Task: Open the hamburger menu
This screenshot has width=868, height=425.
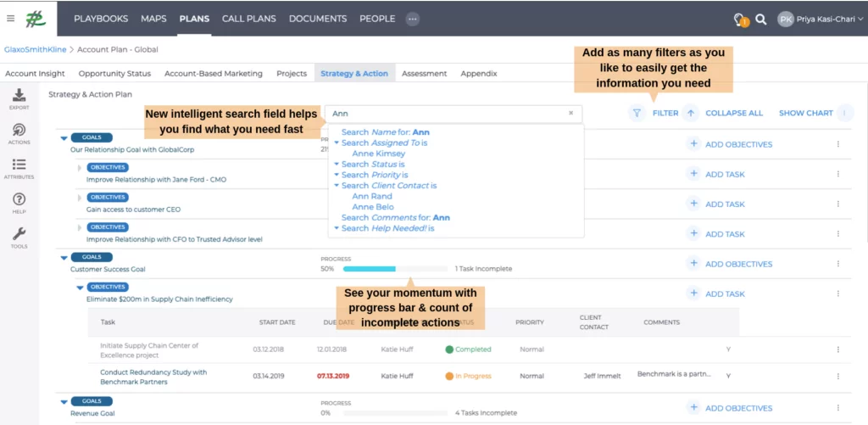Action: tap(10, 19)
